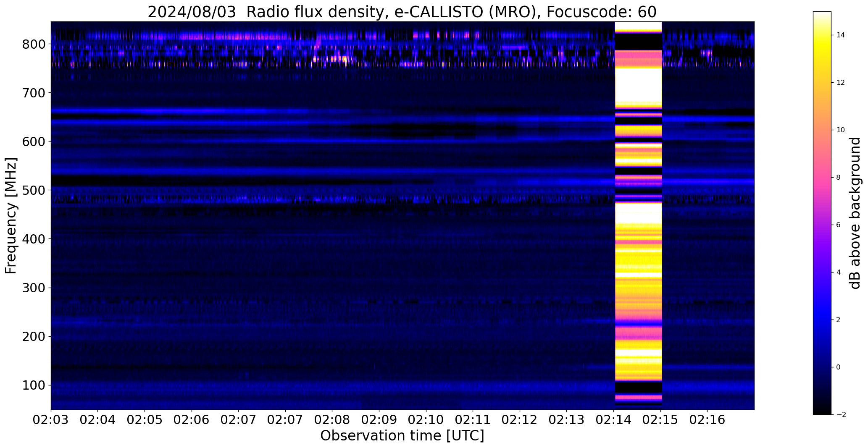
Task: Click the colorbar tick value 4
Action: coord(839,272)
